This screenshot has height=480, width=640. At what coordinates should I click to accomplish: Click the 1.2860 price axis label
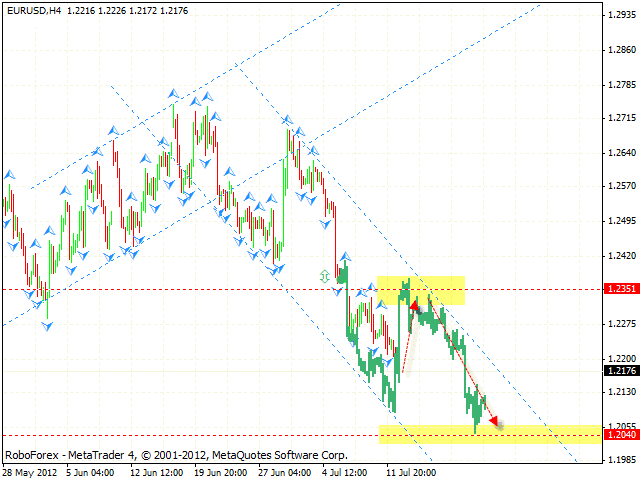[622, 50]
